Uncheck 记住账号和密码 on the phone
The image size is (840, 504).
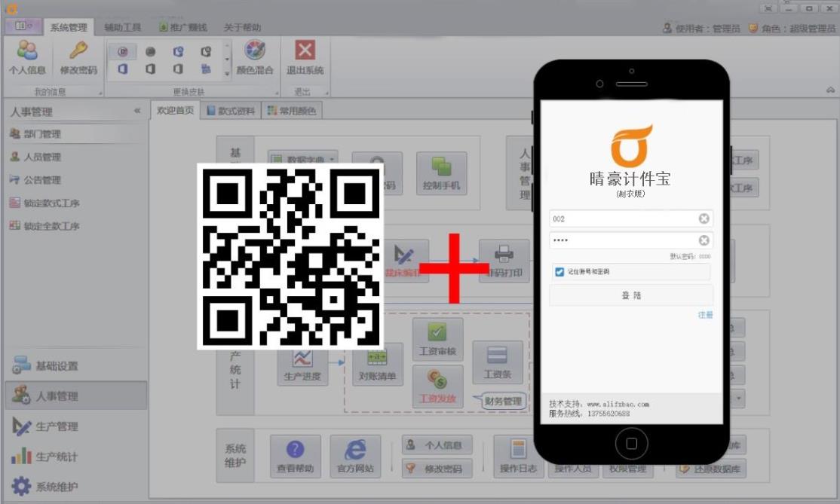(x=559, y=272)
